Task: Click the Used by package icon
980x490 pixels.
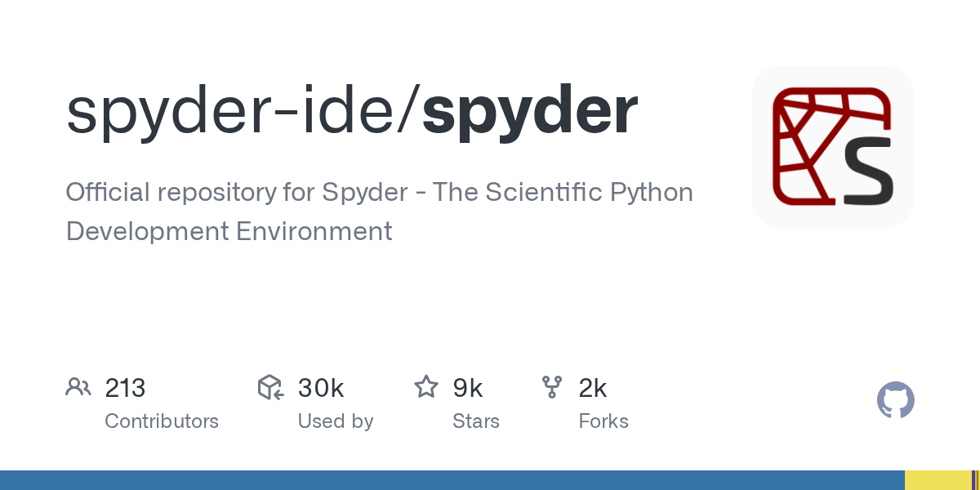Action: [x=270, y=387]
